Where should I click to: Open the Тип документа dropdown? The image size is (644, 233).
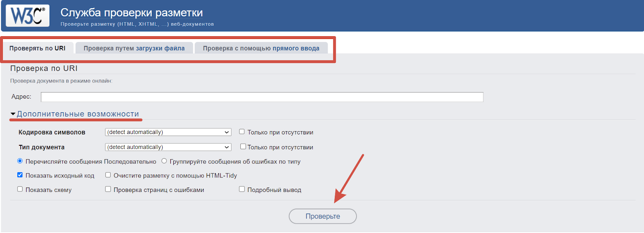(168, 147)
